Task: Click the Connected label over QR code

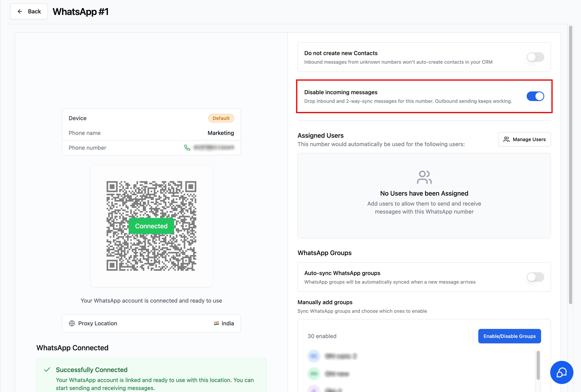Action: (151, 226)
